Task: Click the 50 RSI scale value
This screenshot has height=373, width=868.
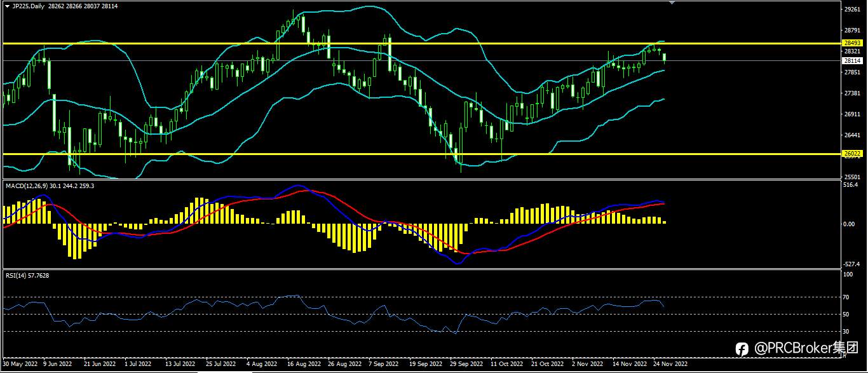Action: [846, 315]
